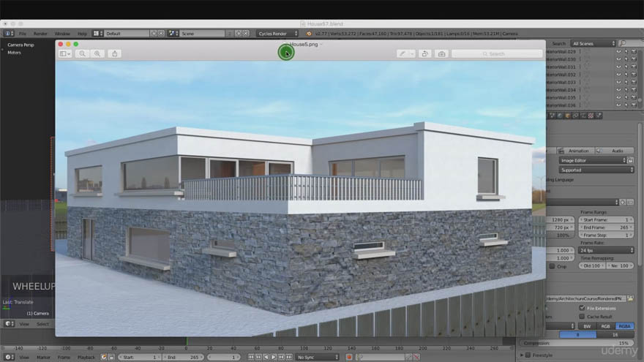Toggle render camera icon of InteriorWall.035

pyautogui.click(x=634, y=98)
